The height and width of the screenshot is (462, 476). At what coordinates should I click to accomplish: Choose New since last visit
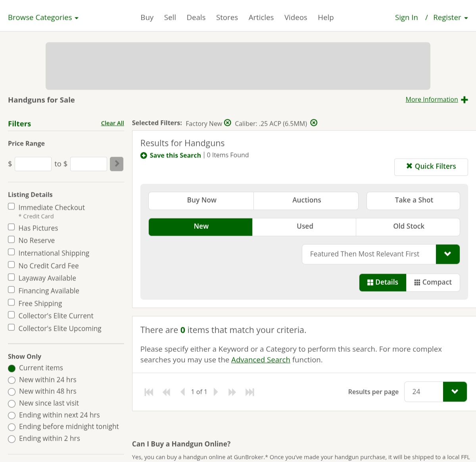click(x=12, y=404)
